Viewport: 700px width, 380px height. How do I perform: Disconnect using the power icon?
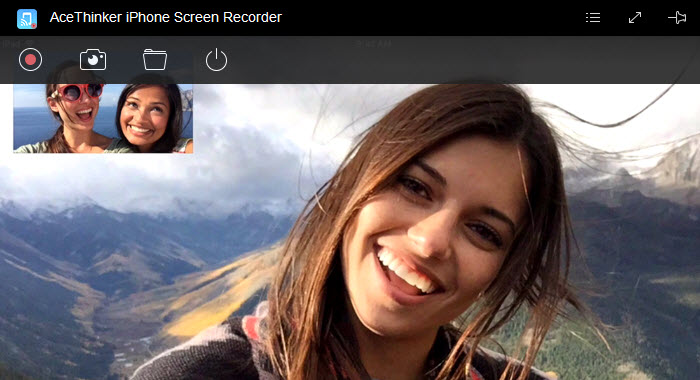pos(217,60)
